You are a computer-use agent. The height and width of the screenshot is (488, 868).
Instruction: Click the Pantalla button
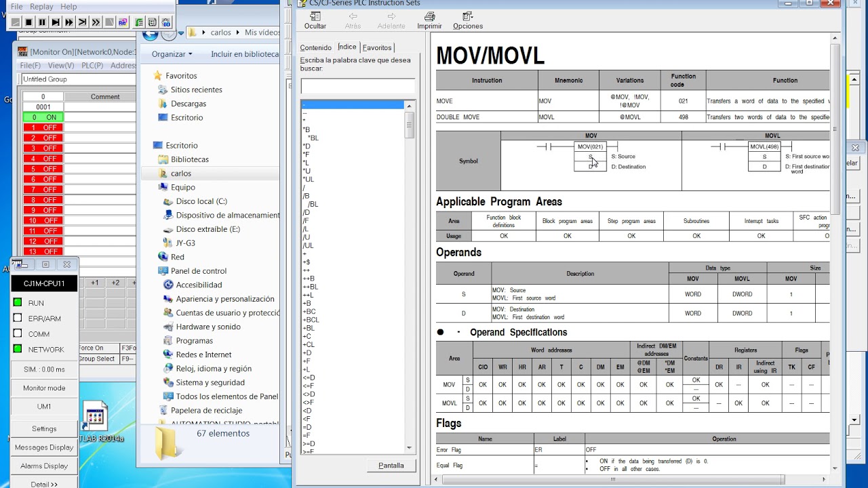pos(391,466)
